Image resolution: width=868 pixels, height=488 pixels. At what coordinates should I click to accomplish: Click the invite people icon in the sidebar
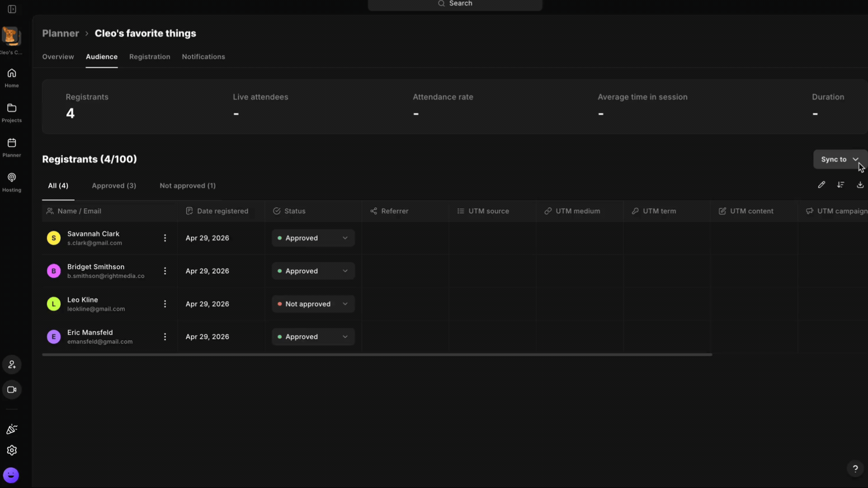coord(12,365)
